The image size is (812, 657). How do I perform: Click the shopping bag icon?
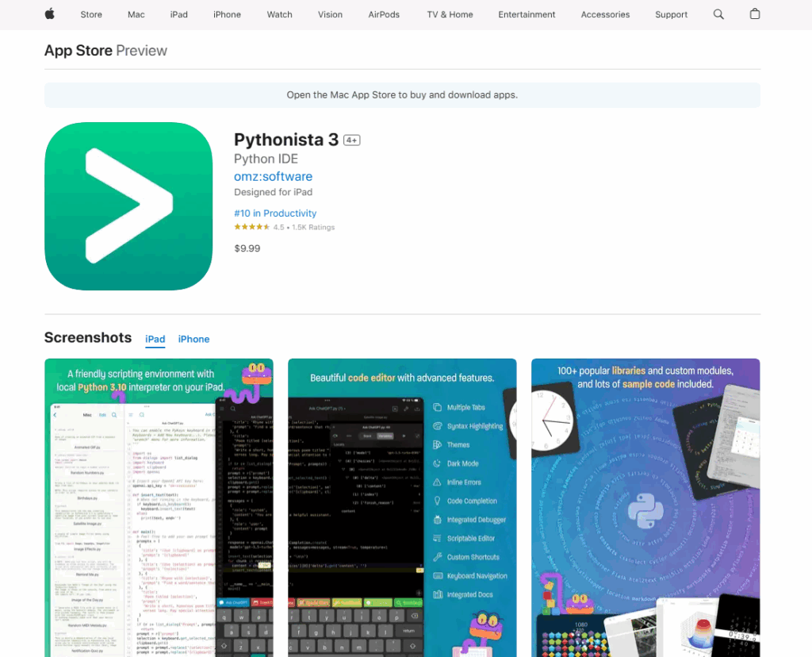755,14
